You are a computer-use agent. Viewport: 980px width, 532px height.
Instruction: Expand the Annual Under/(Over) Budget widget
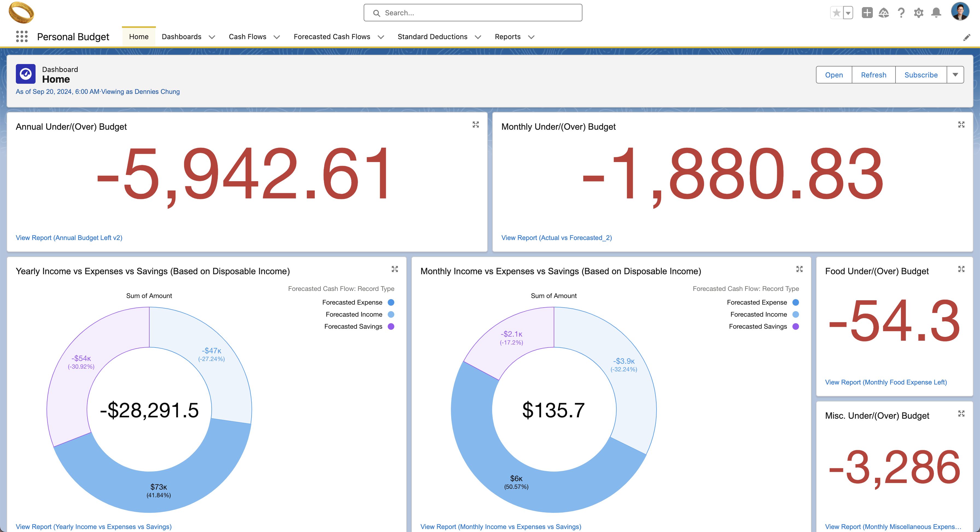tap(476, 125)
